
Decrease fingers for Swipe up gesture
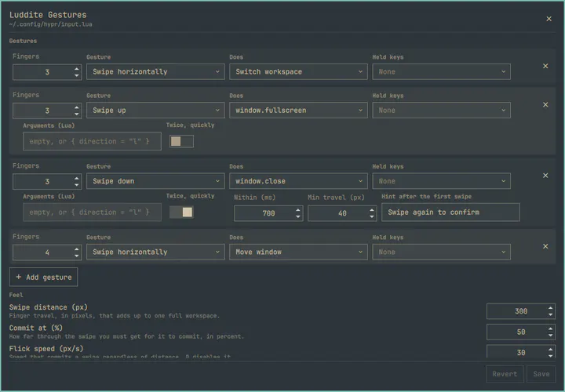click(x=76, y=114)
